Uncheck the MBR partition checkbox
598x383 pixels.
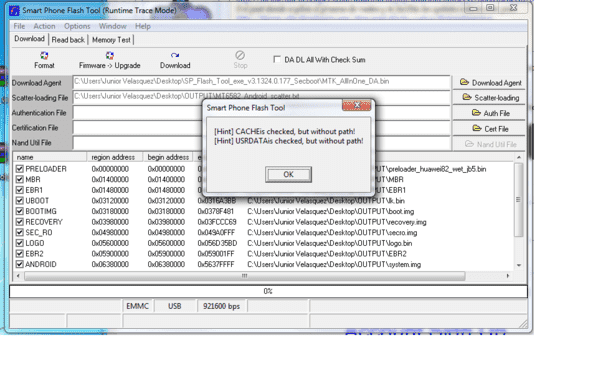click(20, 179)
